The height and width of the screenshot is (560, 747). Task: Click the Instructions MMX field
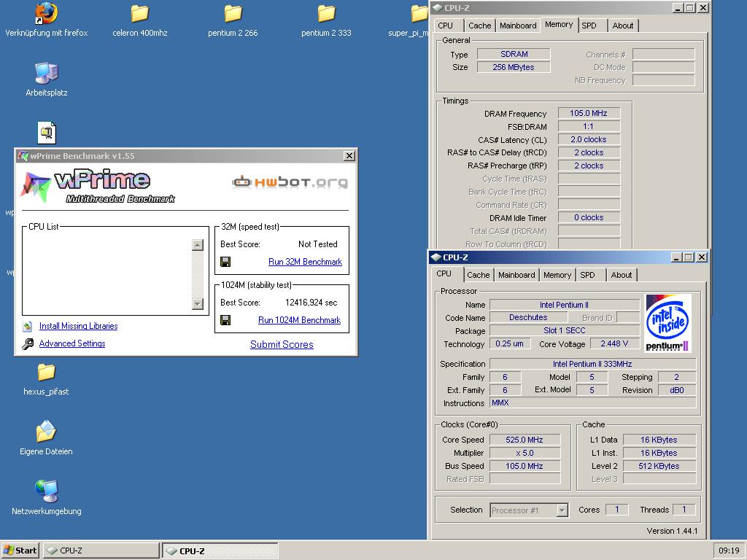(x=592, y=402)
